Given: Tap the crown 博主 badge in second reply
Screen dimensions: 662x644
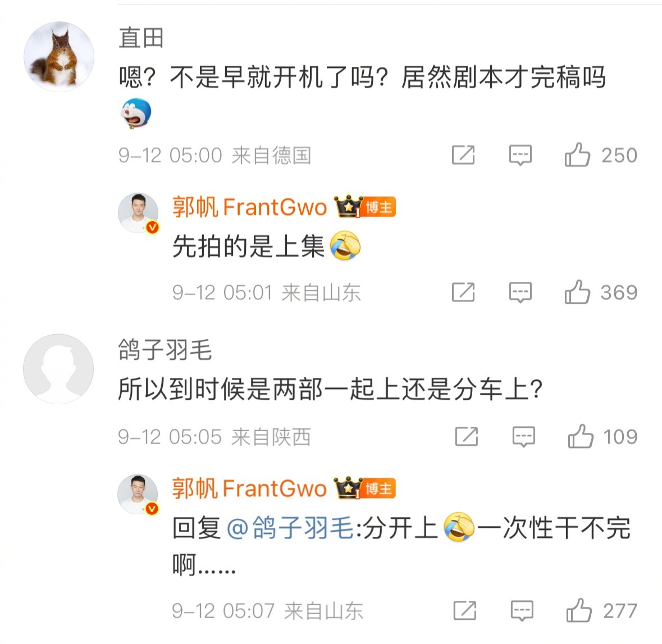Looking at the screenshot, I should tap(365, 488).
